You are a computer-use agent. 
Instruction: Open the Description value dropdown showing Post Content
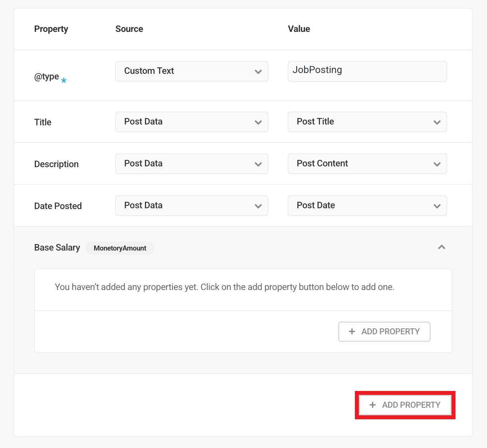pyautogui.click(x=367, y=164)
